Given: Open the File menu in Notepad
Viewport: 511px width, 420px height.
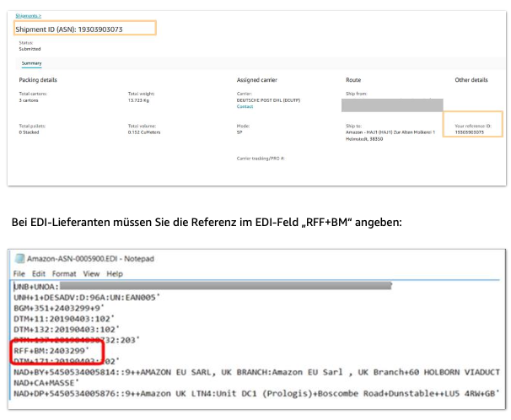Looking at the screenshot, I should coord(19,274).
